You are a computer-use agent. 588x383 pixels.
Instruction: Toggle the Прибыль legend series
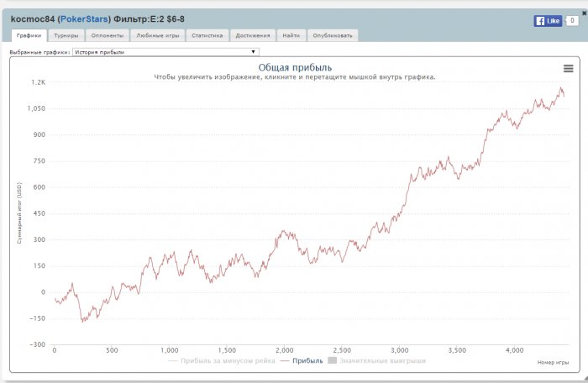coord(302,361)
